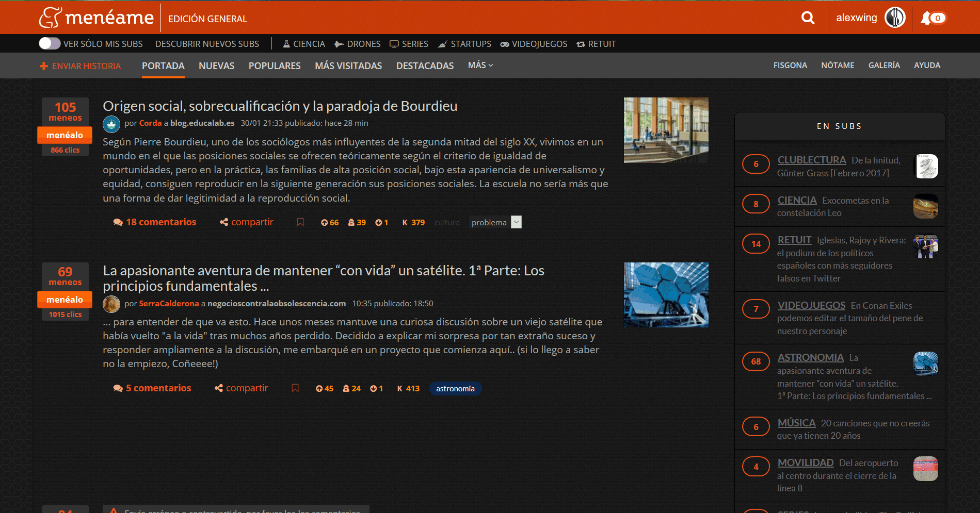
Task: Switch to Más visitadas tab
Action: point(348,65)
